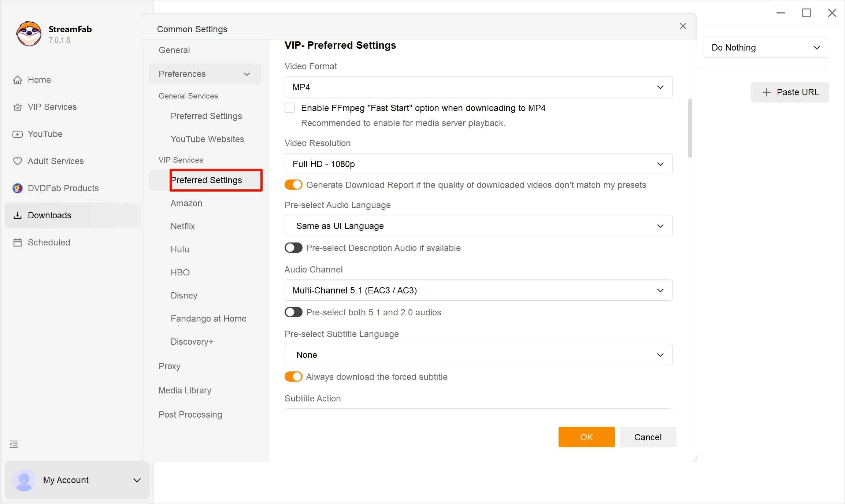Confirm settings with OK button
The height and width of the screenshot is (504, 845).
586,437
